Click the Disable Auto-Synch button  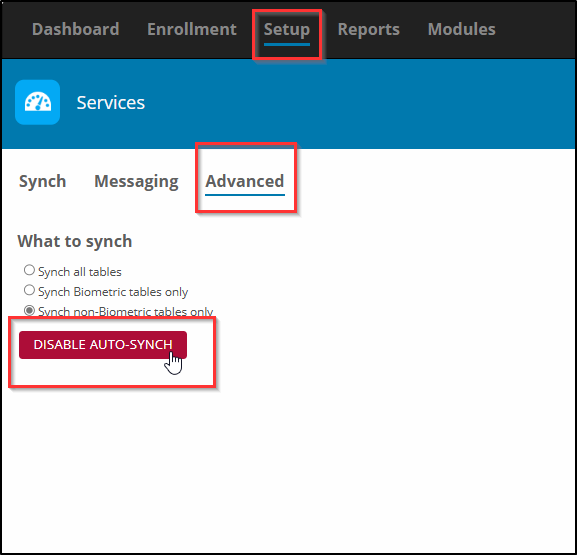pos(103,345)
